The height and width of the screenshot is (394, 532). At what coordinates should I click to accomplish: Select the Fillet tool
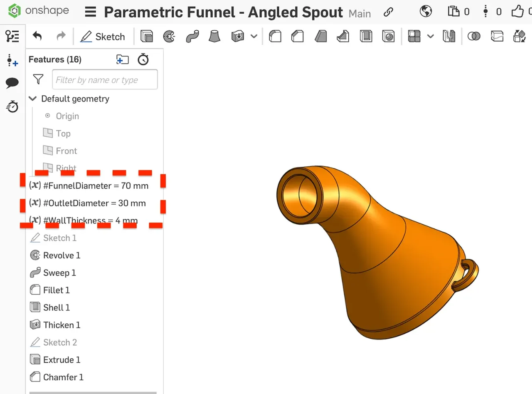(x=275, y=36)
